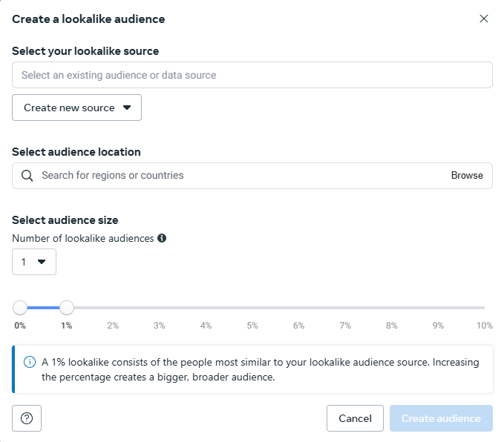Screen dimensions: 504x442
Task: Click the Create new source arrow
Action: 127,108
